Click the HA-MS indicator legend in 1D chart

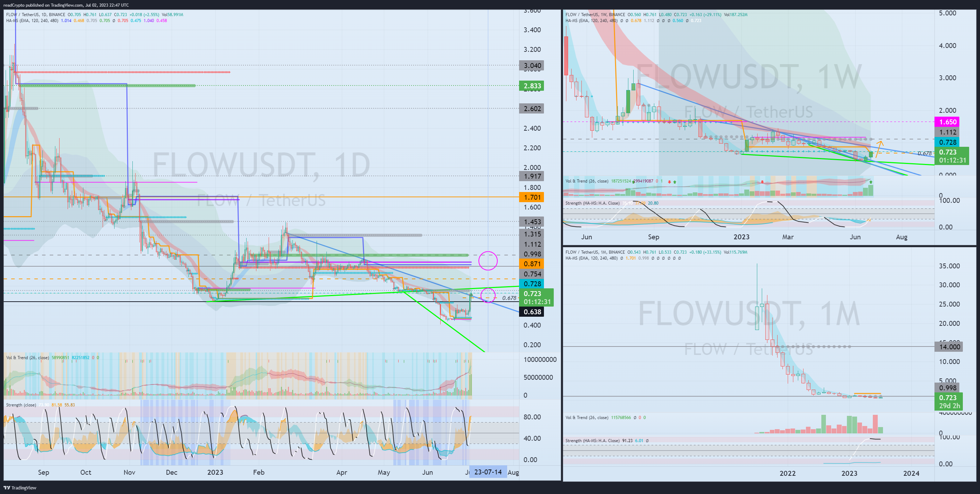coord(32,21)
